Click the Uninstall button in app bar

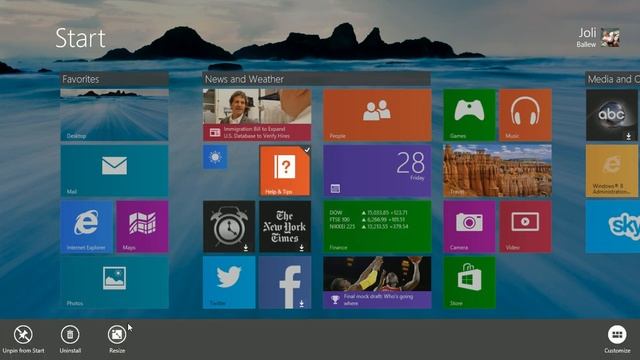click(70, 339)
